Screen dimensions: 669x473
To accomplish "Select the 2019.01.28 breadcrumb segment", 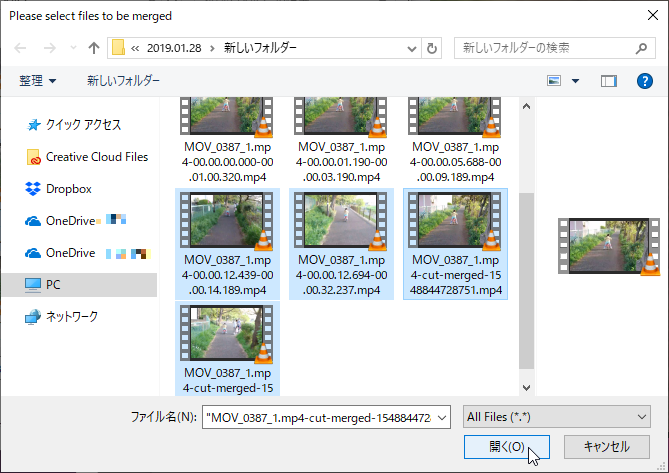I will coord(174,48).
